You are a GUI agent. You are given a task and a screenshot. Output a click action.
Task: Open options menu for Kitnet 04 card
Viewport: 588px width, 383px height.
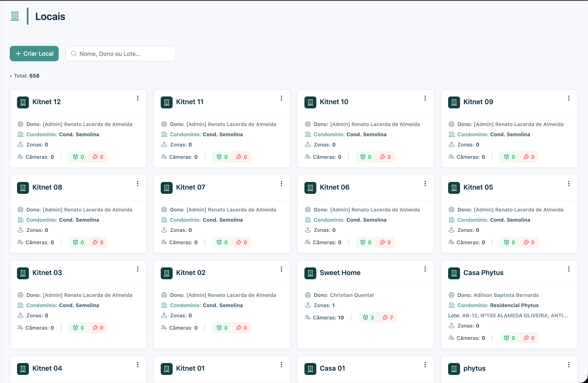pyautogui.click(x=138, y=365)
